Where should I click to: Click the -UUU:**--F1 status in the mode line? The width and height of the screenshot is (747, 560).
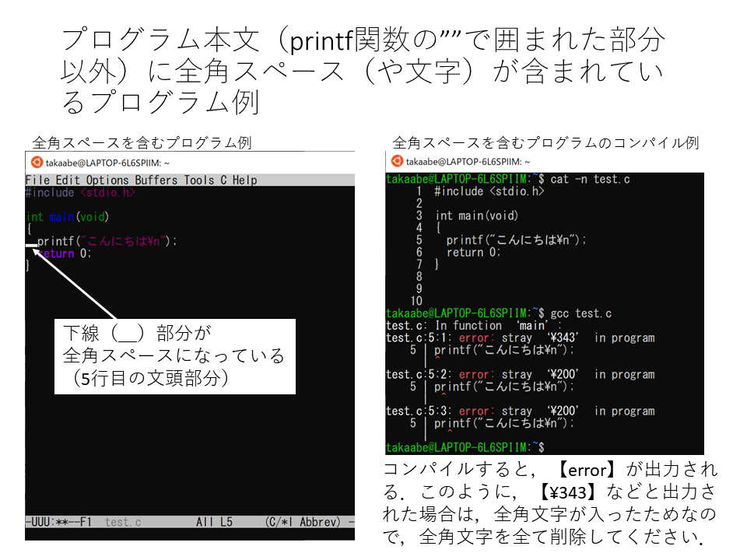(x=58, y=522)
